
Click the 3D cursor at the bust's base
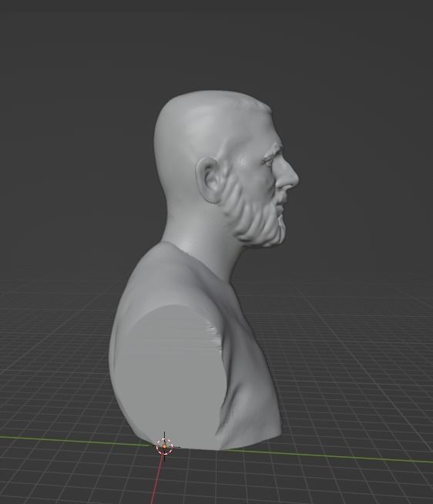pos(165,446)
